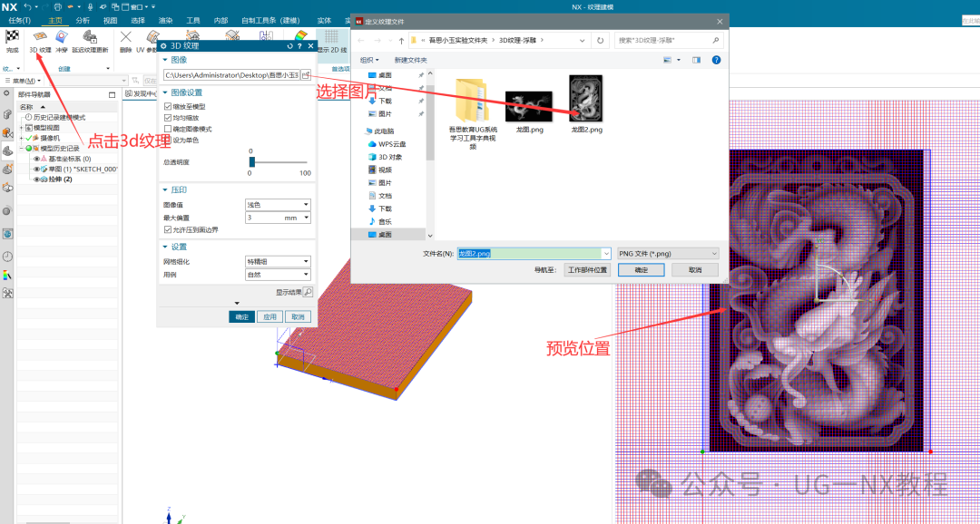Click the 总透明度 slider handle
The image size is (980, 524).
click(252, 161)
